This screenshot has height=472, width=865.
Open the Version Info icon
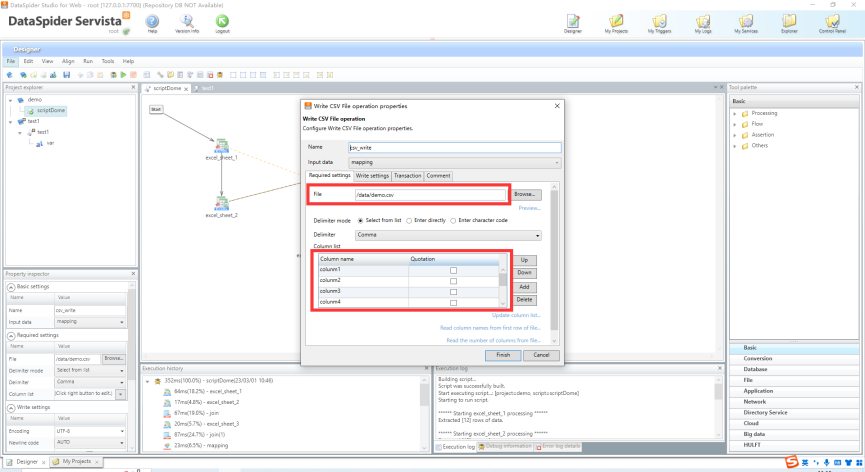(x=187, y=22)
